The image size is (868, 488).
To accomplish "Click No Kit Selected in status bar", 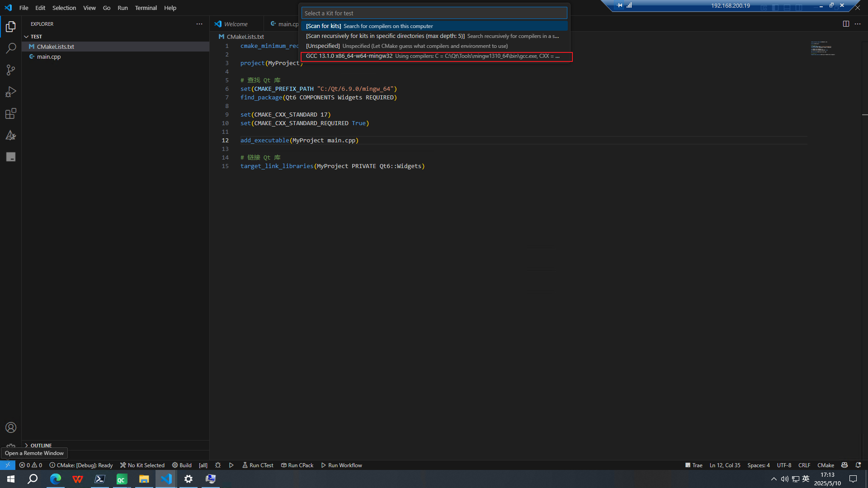I will (x=142, y=465).
